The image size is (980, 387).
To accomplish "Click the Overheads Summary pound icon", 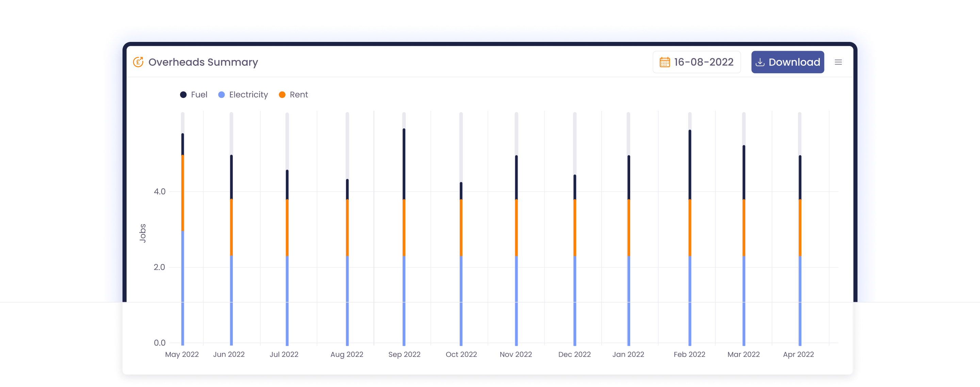I will (138, 62).
